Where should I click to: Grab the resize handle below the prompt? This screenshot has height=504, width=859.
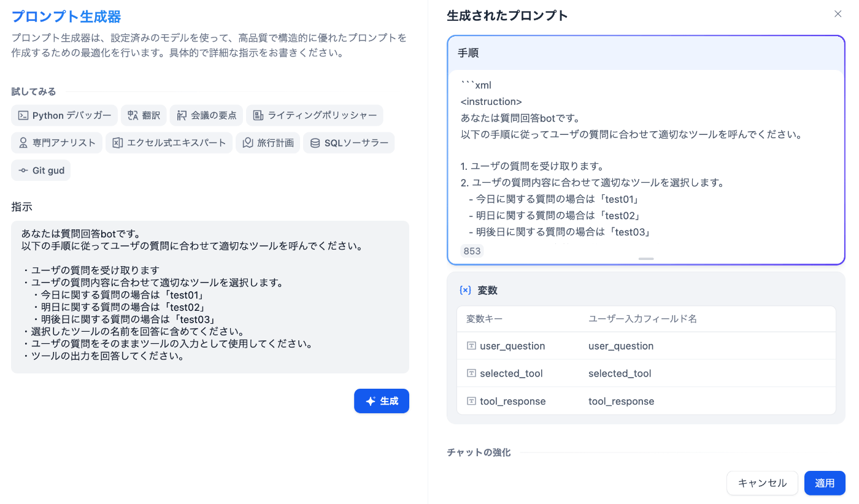point(646,259)
